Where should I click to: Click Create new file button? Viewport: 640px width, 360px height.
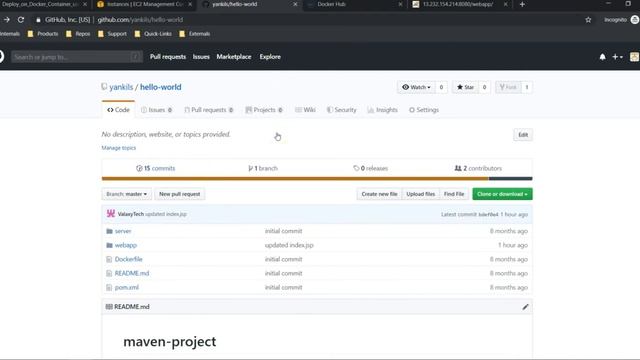(379, 194)
